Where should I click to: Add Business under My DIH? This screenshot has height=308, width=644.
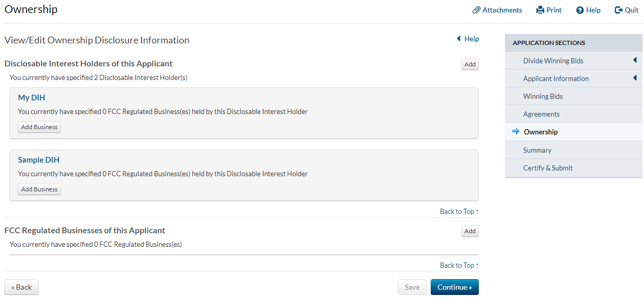(x=39, y=127)
